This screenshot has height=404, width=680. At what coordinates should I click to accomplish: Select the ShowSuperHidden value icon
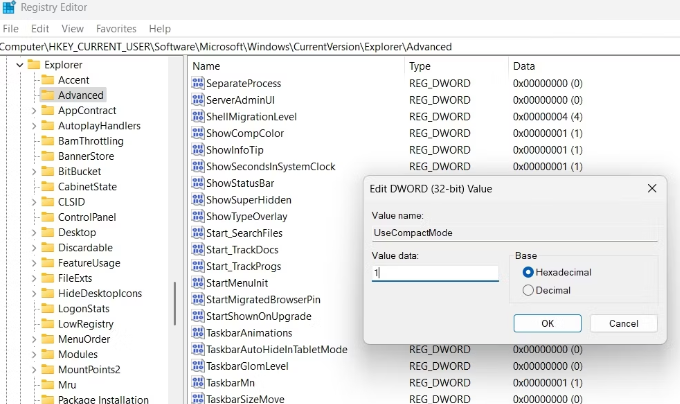198,199
